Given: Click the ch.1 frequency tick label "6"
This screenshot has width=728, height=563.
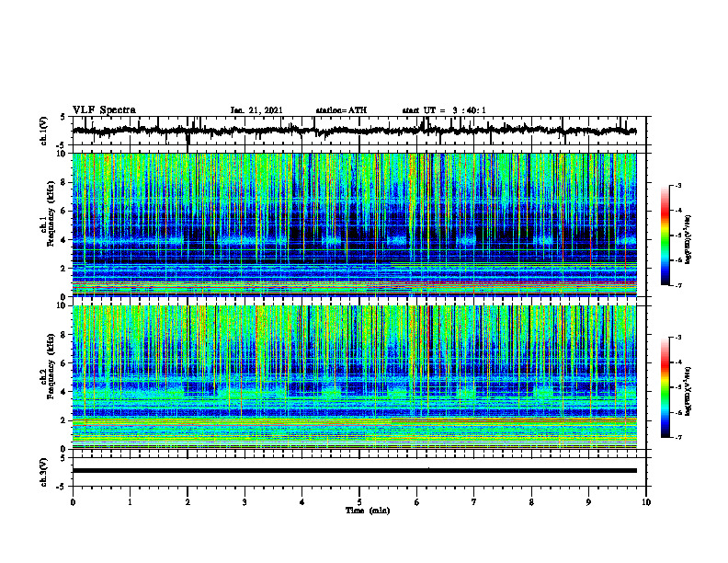Looking at the screenshot, I should 64,211.
